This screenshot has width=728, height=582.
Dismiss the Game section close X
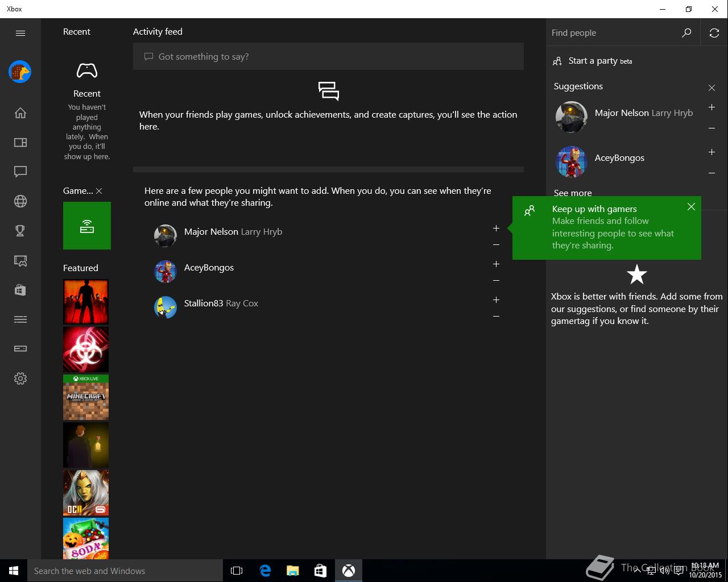coord(99,191)
